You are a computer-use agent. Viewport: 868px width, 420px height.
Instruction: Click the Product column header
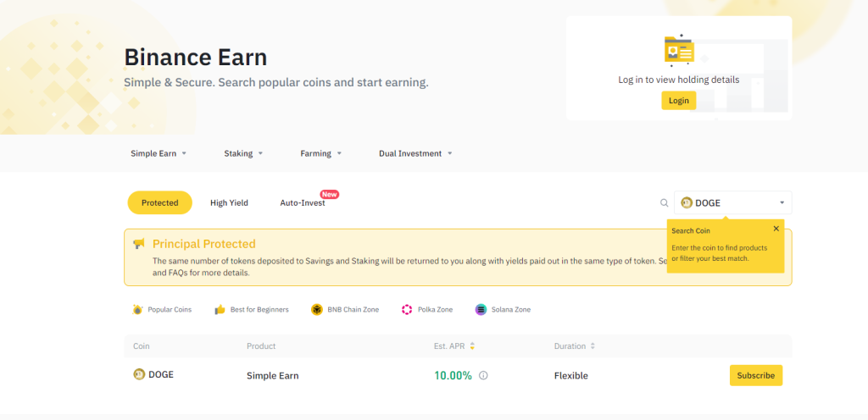[261, 346]
